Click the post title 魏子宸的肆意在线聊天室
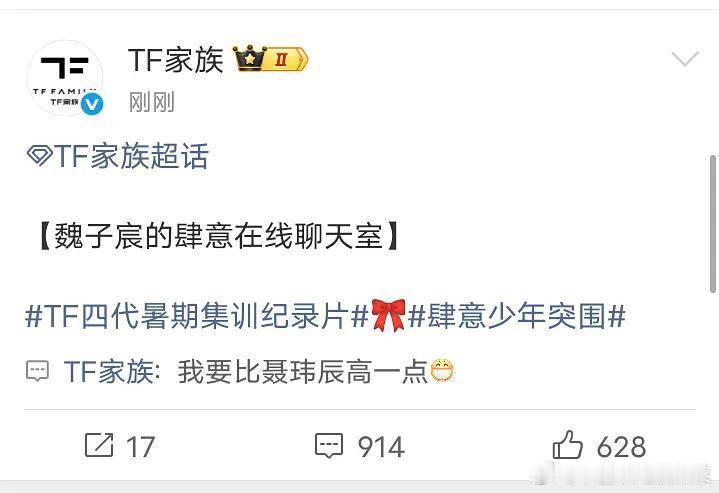The image size is (719, 493). point(219,237)
